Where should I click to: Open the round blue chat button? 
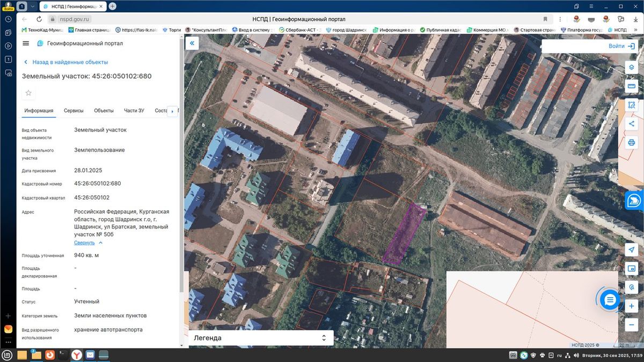pyautogui.click(x=610, y=300)
